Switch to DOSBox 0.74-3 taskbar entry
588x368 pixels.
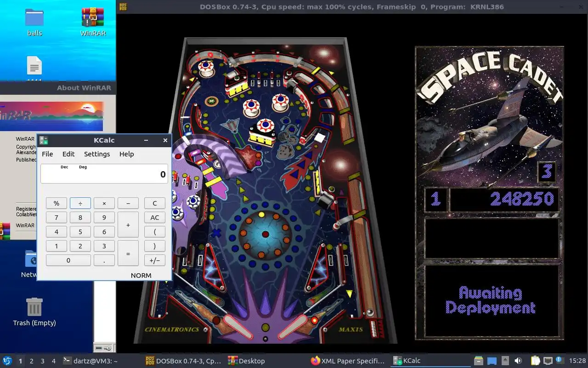[x=184, y=361]
